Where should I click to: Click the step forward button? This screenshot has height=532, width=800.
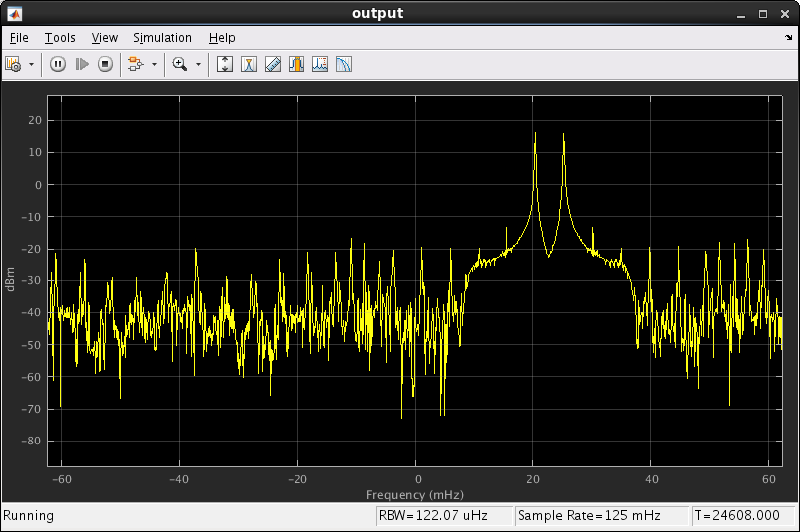point(82,64)
